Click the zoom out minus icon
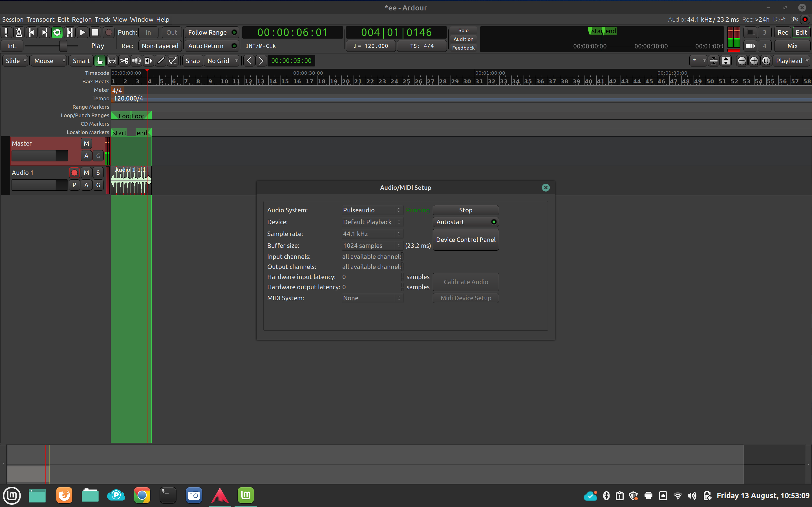The width and height of the screenshot is (812, 507). coord(742,61)
